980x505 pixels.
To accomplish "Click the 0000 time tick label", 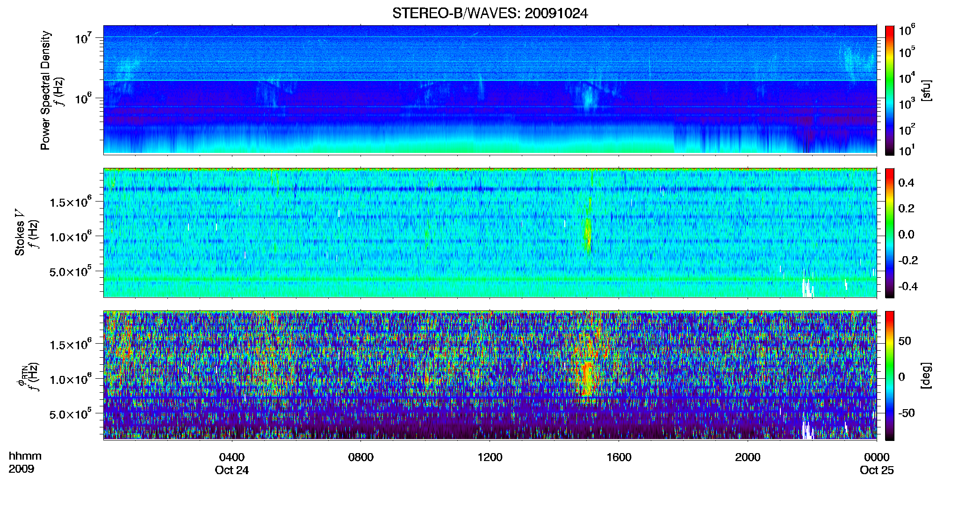I will [x=877, y=457].
